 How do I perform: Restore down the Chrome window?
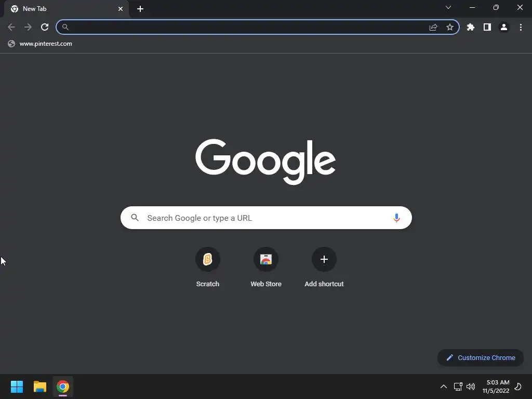coord(496,7)
